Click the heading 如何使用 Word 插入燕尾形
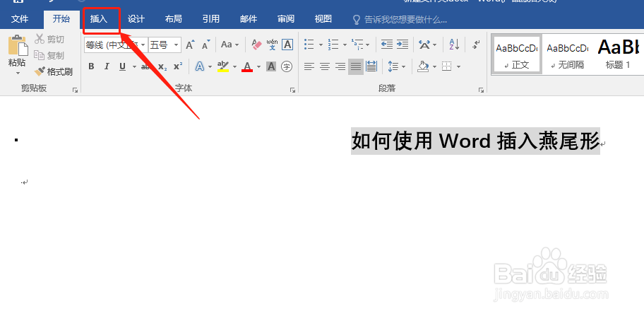 coord(475,141)
